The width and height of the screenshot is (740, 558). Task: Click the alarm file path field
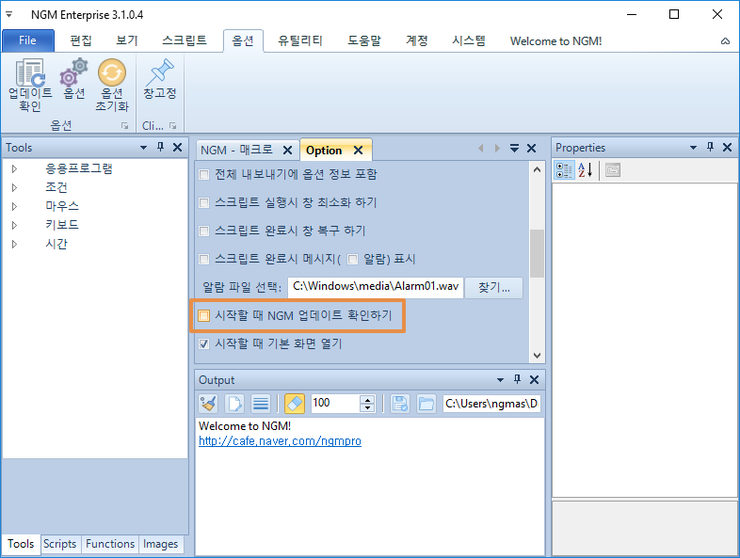coord(375,287)
